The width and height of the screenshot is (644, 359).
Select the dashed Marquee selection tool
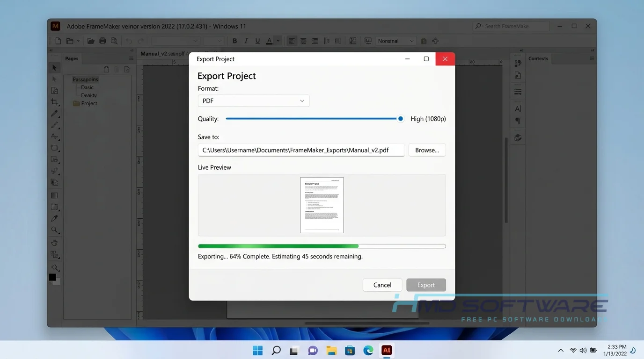(55, 207)
